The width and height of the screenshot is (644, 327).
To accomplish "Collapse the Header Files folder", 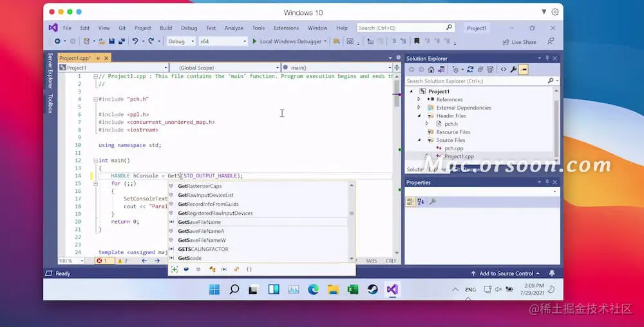I will [x=419, y=115].
